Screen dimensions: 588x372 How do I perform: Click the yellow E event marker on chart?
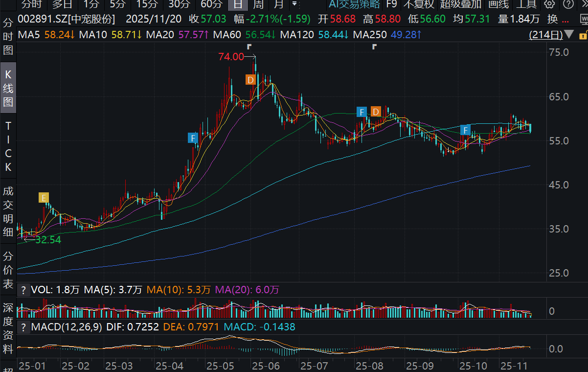pos(44,198)
